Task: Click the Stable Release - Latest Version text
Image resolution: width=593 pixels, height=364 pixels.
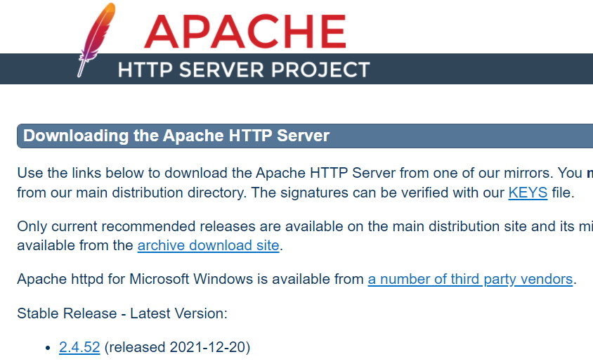Action: point(122,313)
